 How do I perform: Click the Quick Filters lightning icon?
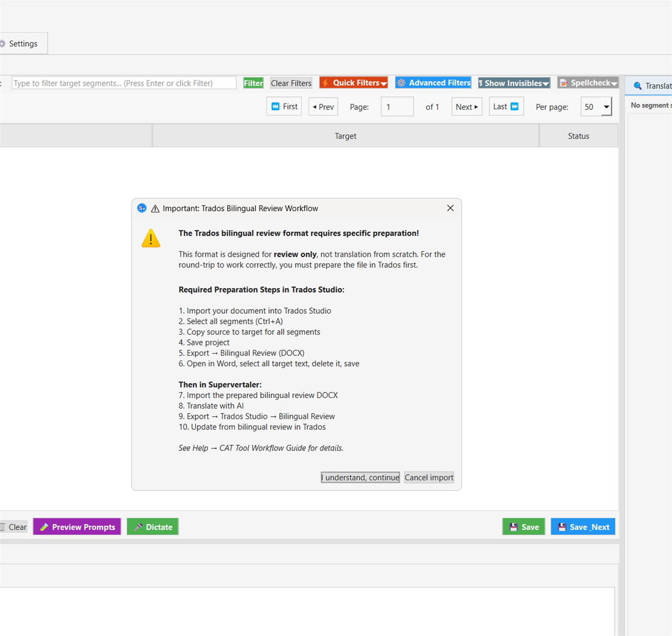324,83
